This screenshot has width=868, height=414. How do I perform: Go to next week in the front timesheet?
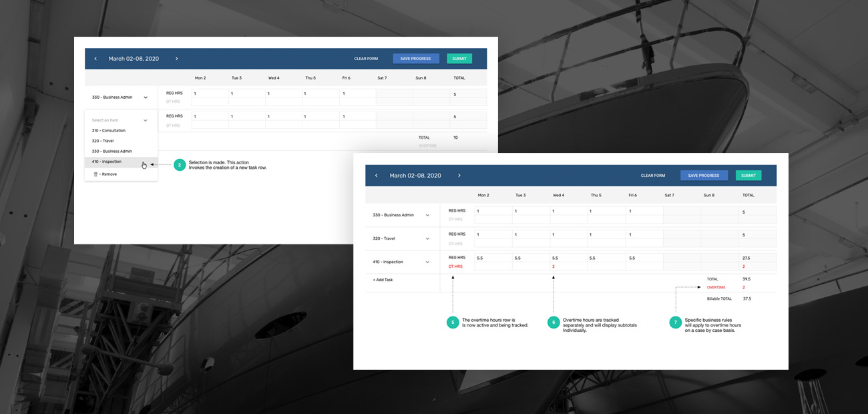coord(459,176)
